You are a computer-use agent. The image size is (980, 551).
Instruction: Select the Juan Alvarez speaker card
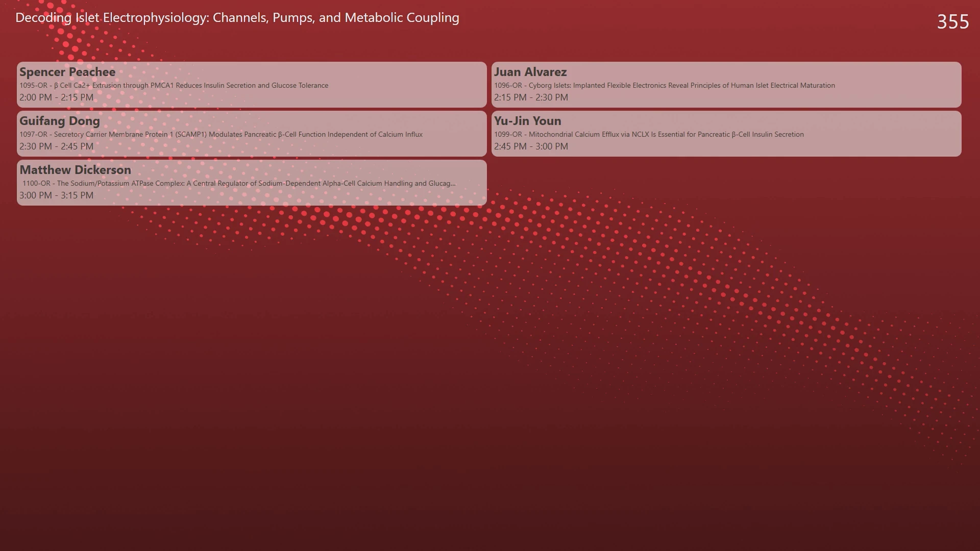[726, 85]
